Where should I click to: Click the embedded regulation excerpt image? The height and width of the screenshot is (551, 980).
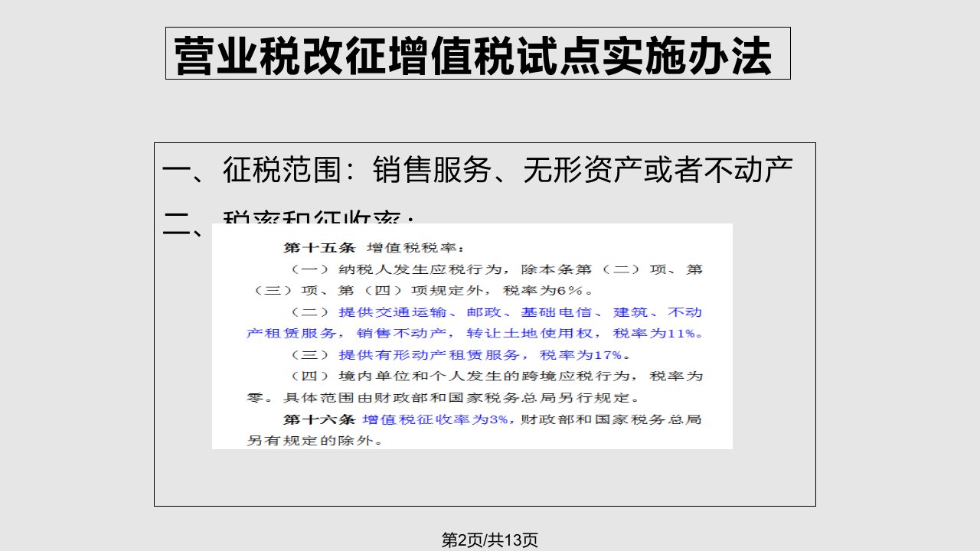(472, 336)
